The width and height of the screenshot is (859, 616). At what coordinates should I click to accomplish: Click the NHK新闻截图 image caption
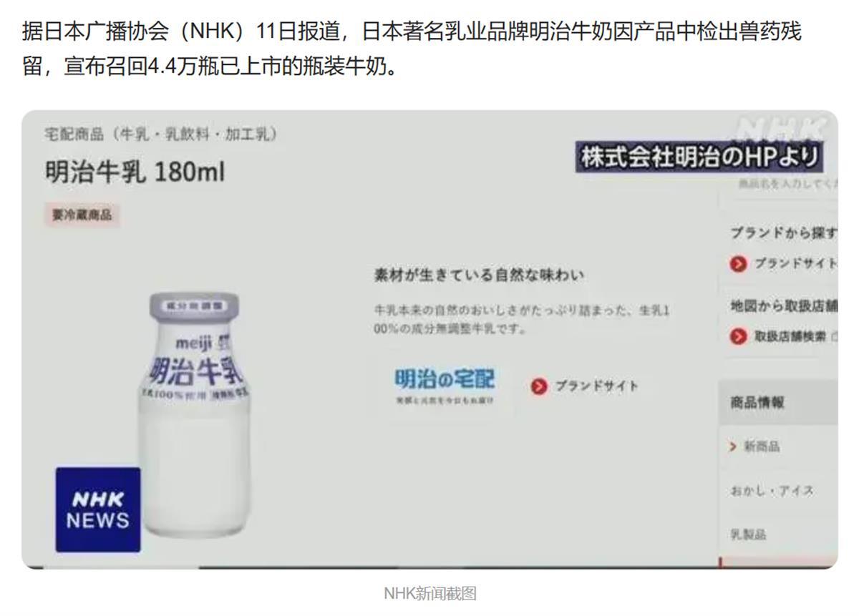coord(430,593)
